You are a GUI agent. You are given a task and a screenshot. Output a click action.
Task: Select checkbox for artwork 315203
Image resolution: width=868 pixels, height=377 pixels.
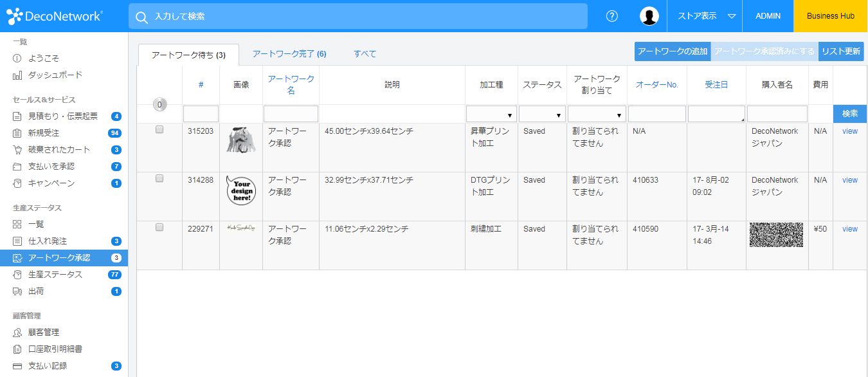[x=159, y=130]
